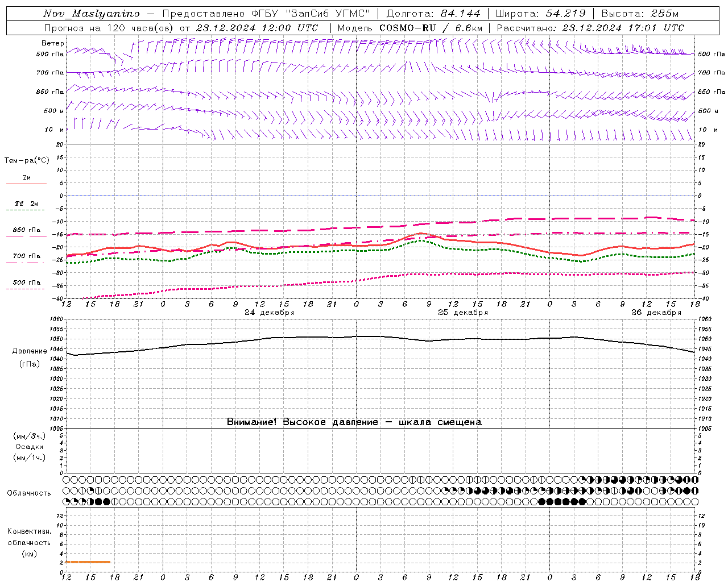Click the Давление pressure panel label
The width and height of the screenshot is (728, 582).
tap(30, 351)
